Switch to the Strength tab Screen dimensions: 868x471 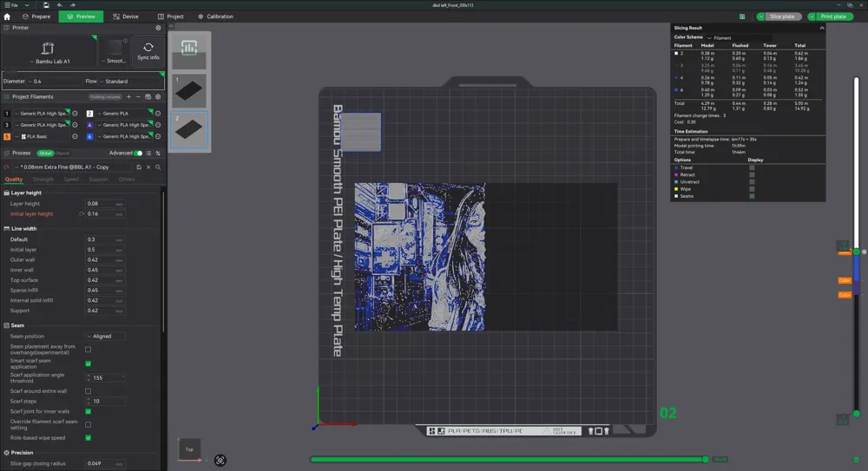(x=43, y=180)
